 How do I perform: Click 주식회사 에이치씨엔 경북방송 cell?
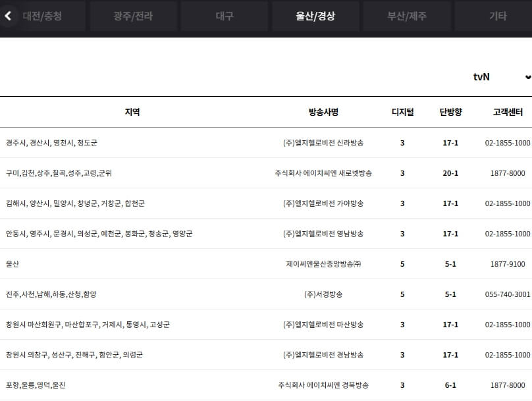pos(323,385)
